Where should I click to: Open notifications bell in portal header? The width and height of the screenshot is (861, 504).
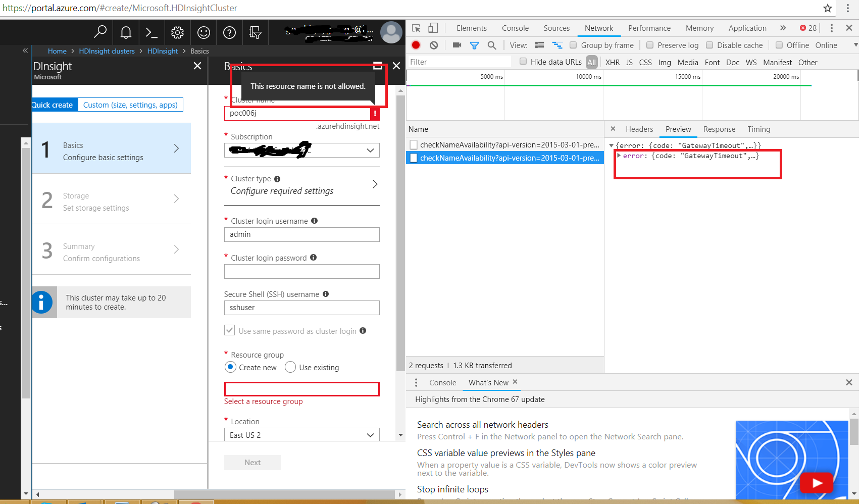point(126,33)
